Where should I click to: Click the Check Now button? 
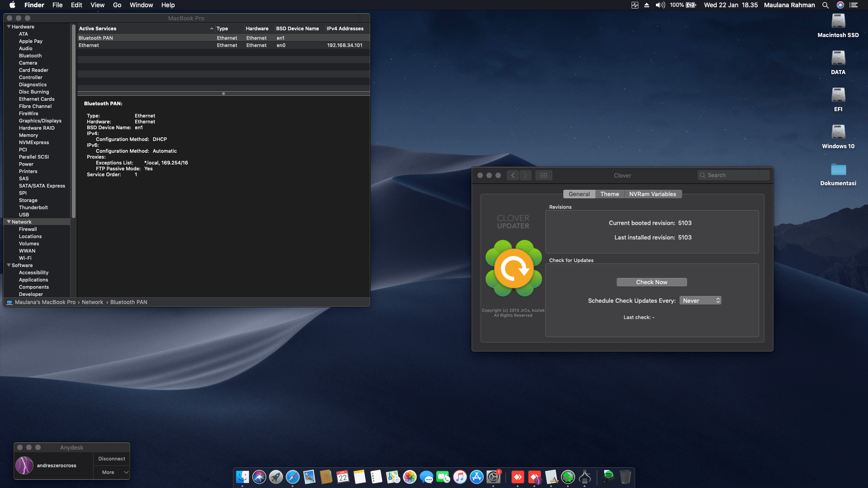(x=651, y=282)
